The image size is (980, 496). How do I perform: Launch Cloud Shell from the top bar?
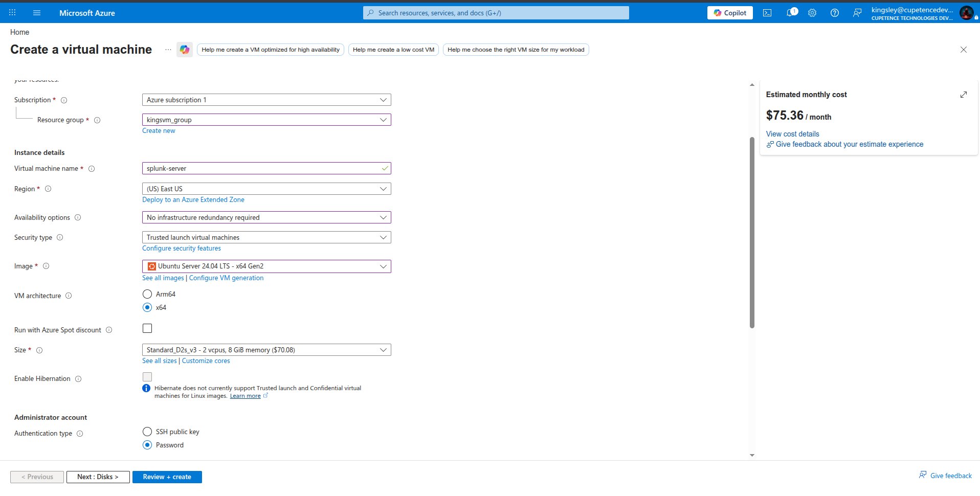[x=767, y=13]
